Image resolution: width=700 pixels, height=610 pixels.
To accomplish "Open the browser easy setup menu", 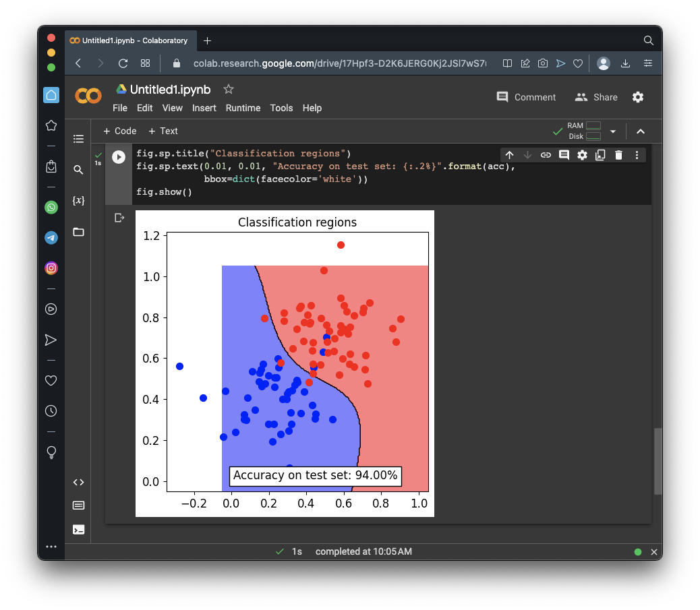I will [x=648, y=63].
